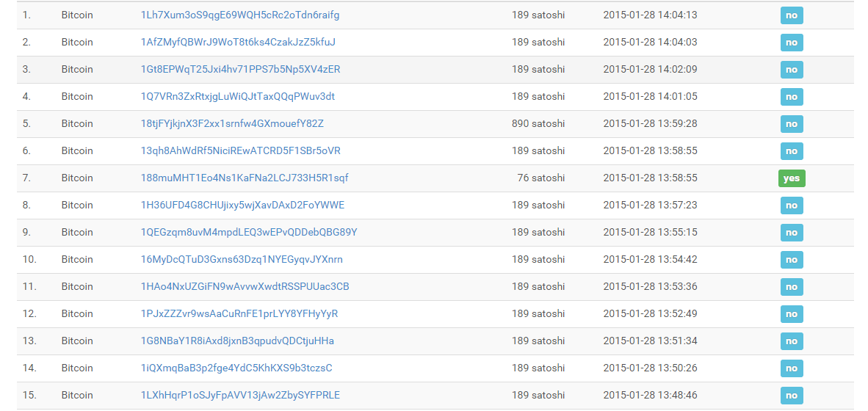Viewport: 868px width, 411px height.
Task: Click the no badge in row 10
Action: pyautogui.click(x=792, y=259)
